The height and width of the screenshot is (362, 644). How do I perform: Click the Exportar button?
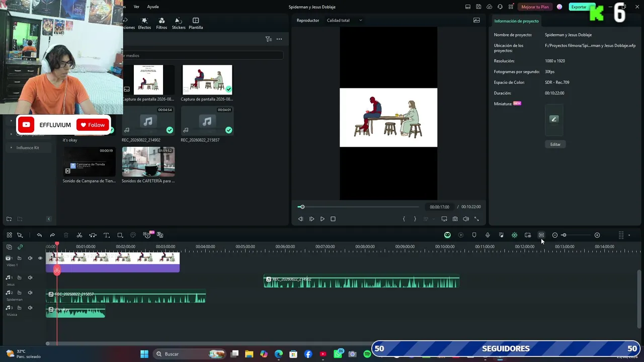coord(579,7)
